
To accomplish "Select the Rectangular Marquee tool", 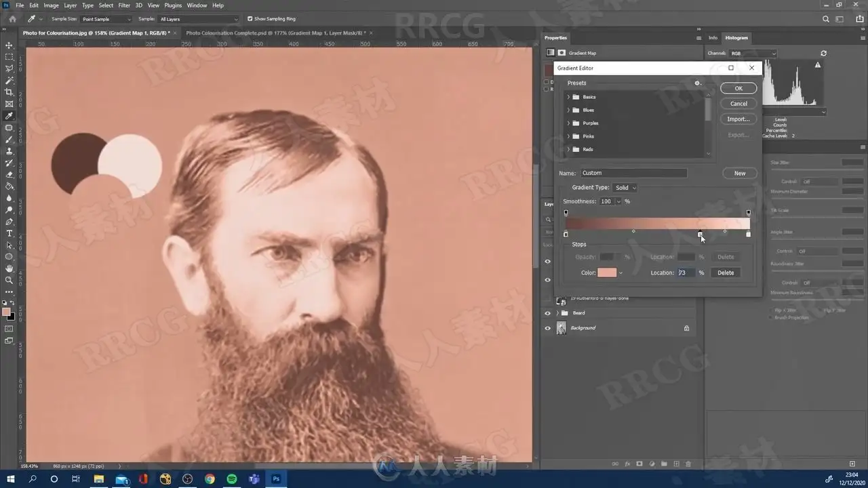I will point(9,57).
